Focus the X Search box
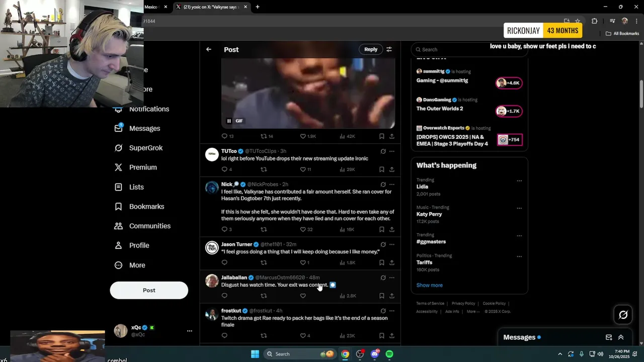This screenshot has width=644, height=362. [469, 49]
